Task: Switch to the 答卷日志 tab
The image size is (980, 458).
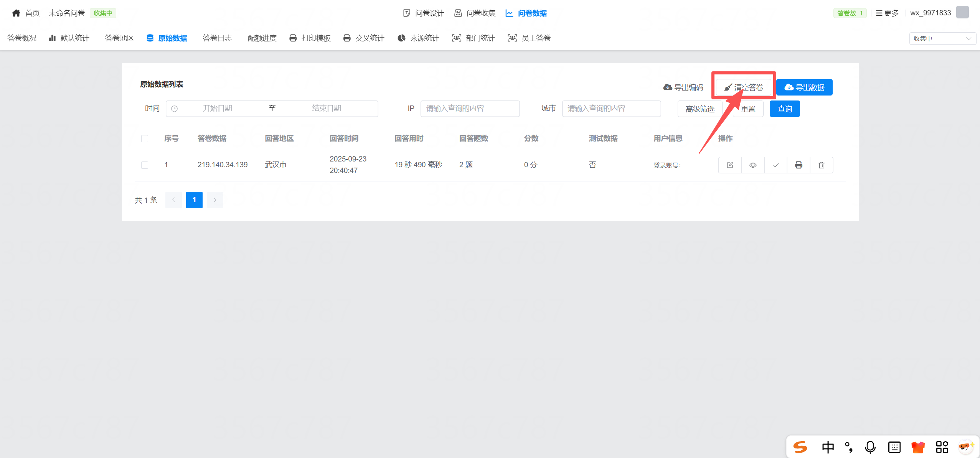Action: 217,38
